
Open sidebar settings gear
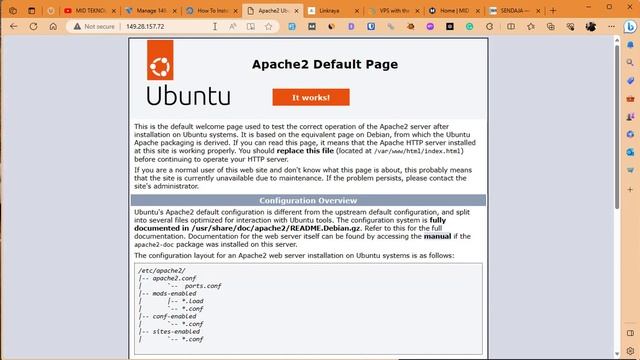(x=630, y=351)
